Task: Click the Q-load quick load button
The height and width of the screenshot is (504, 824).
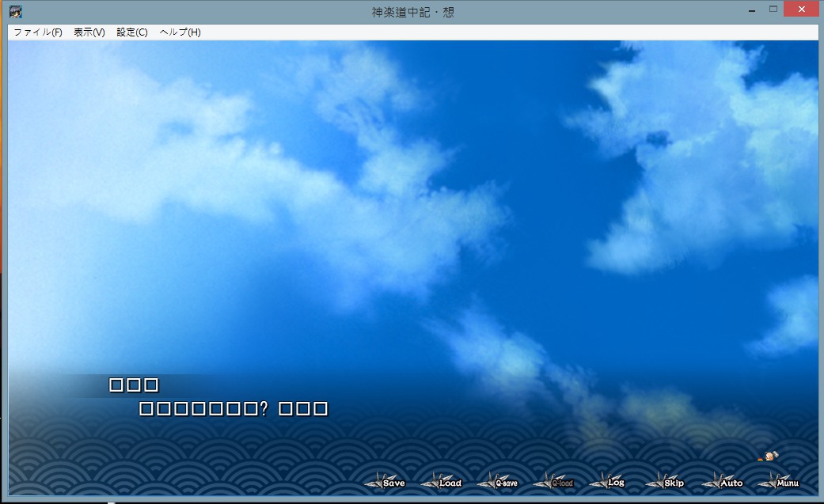Action: [553, 481]
